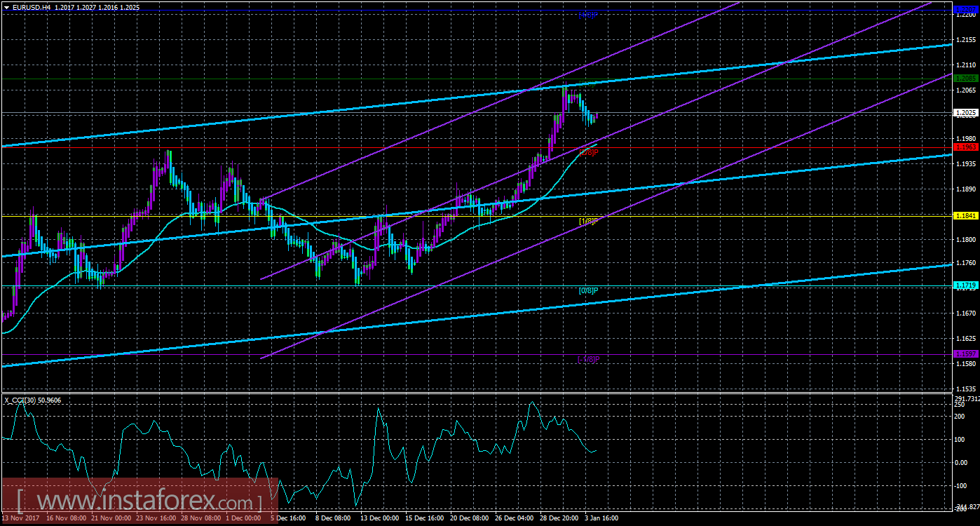The width and height of the screenshot is (980, 526).
Task: Click the purple 1.1597 price level tag
Action: (x=966, y=354)
